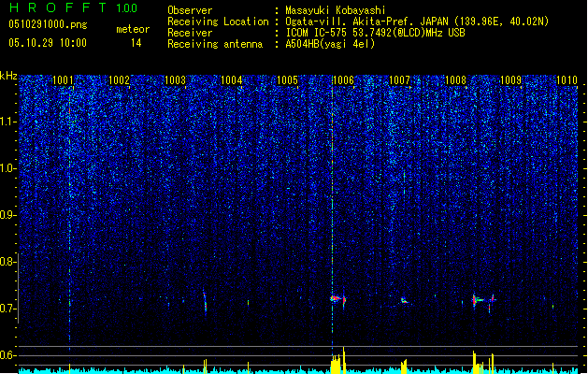Click the 1001 time marker
Viewport: 588px width, 374px height.
63,80
